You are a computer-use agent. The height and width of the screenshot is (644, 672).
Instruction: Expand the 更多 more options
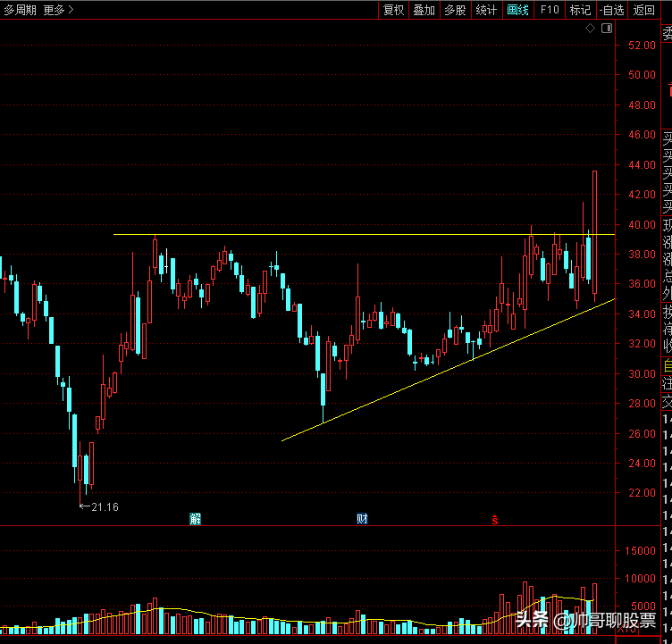58,10
